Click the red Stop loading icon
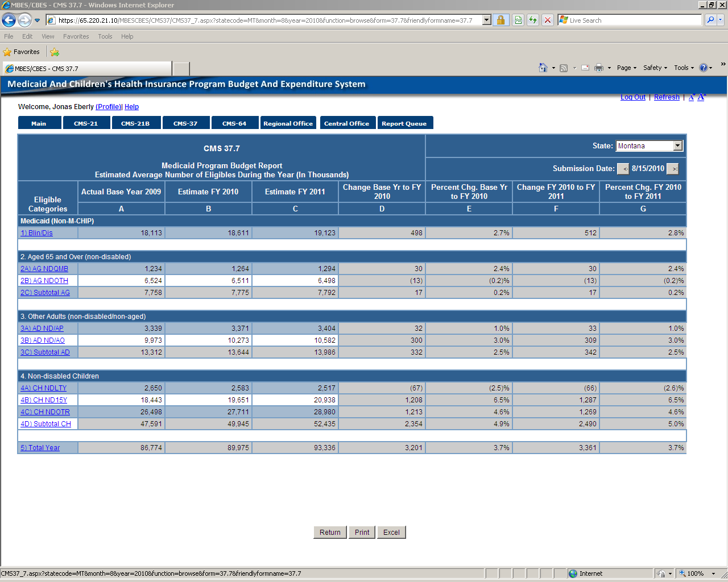Image resolution: width=728 pixels, height=582 pixels. pyautogui.click(x=547, y=20)
